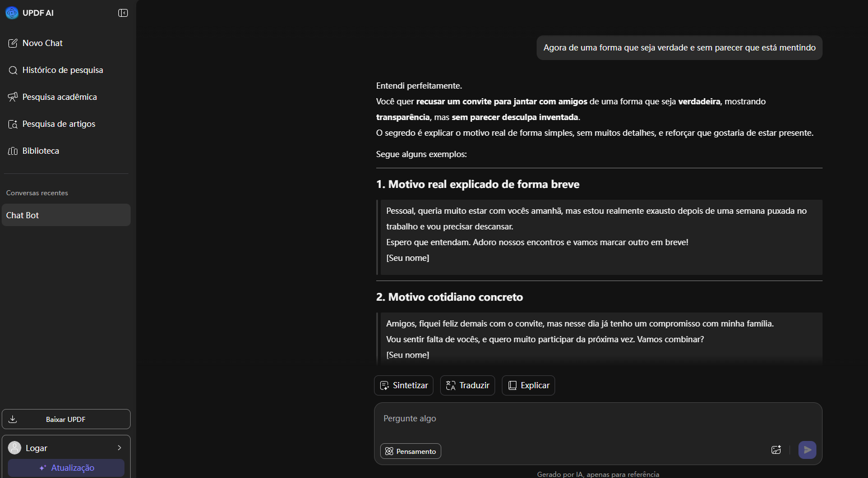
Task: Click the Novo Chat pencil icon
Action: click(x=13, y=43)
